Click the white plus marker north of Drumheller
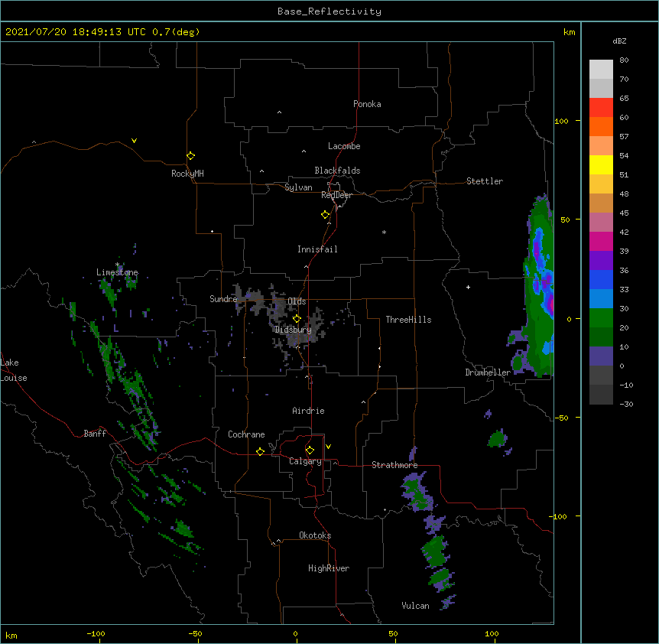The height and width of the screenshot is (644, 659). pyautogui.click(x=468, y=287)
